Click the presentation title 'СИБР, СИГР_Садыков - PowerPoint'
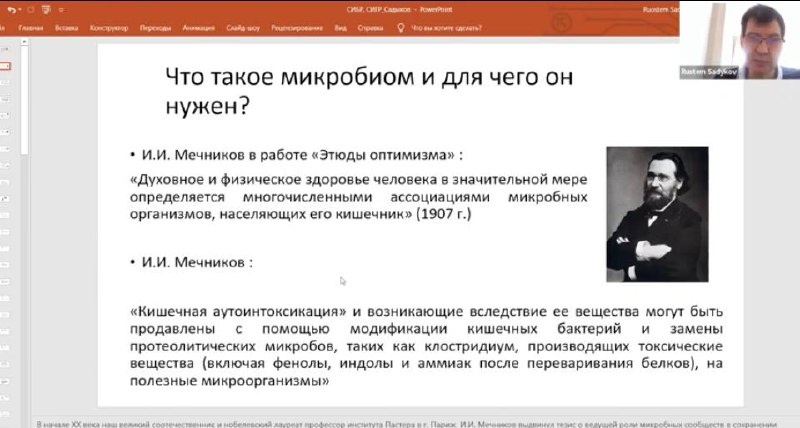The width and height of the screenshot is (800, 428). point(399,10)
